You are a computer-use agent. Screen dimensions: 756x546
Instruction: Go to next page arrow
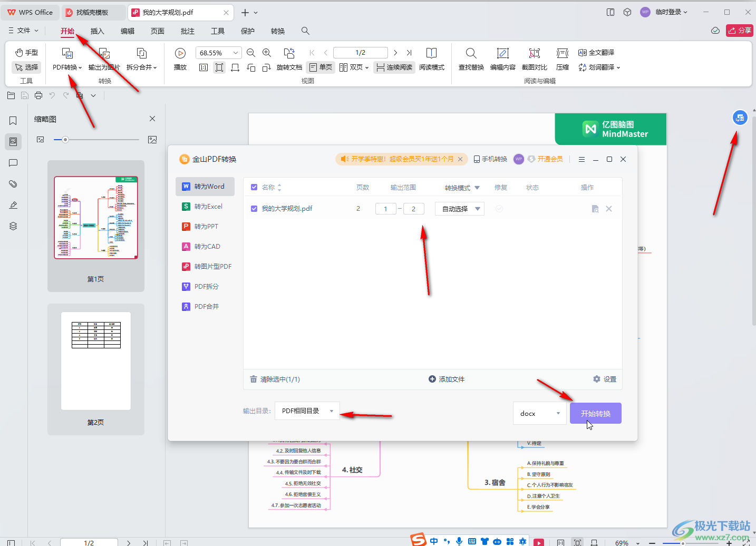click(395, 53)
